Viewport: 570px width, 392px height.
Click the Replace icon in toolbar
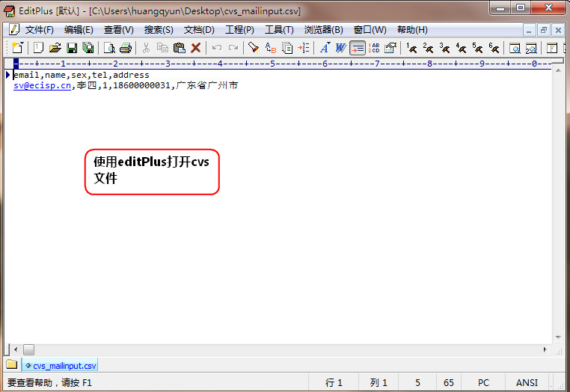pyautogui.click(x=271, y=48)
